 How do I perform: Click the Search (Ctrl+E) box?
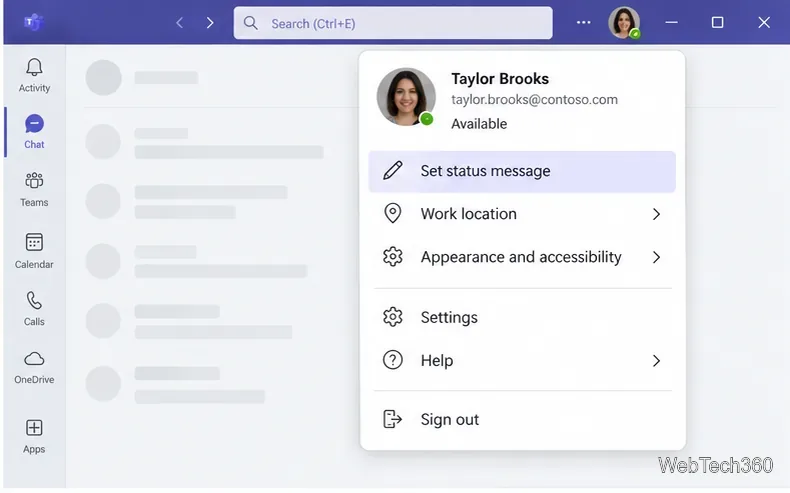pos(393,23)
